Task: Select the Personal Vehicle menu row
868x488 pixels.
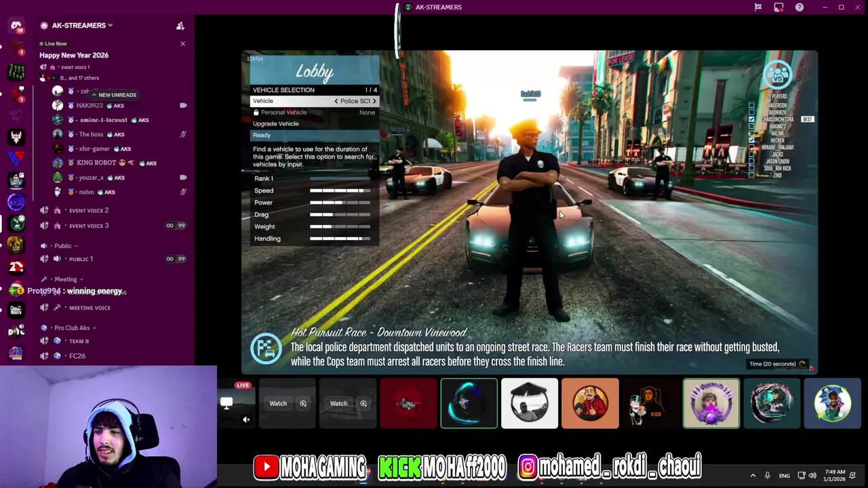Action: coord(314,113)
